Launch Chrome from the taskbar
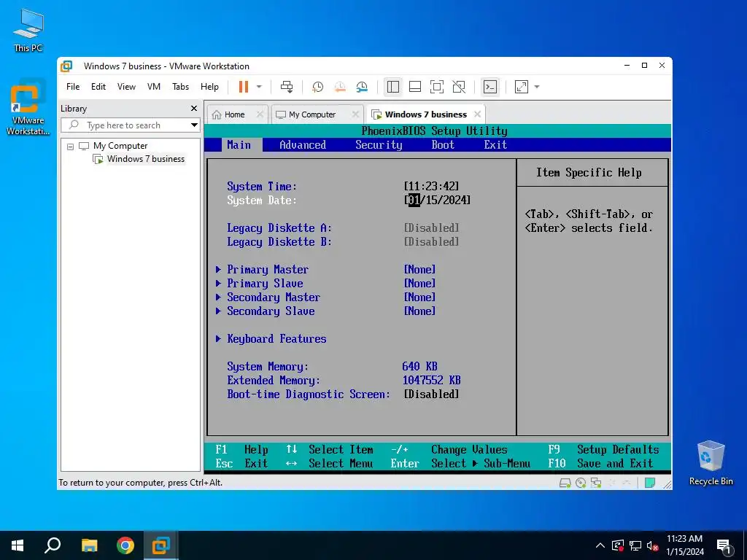 click(x=125, y=545)
